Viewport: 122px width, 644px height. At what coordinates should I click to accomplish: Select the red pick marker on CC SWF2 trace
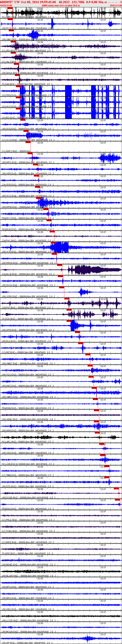click(28, 142)
